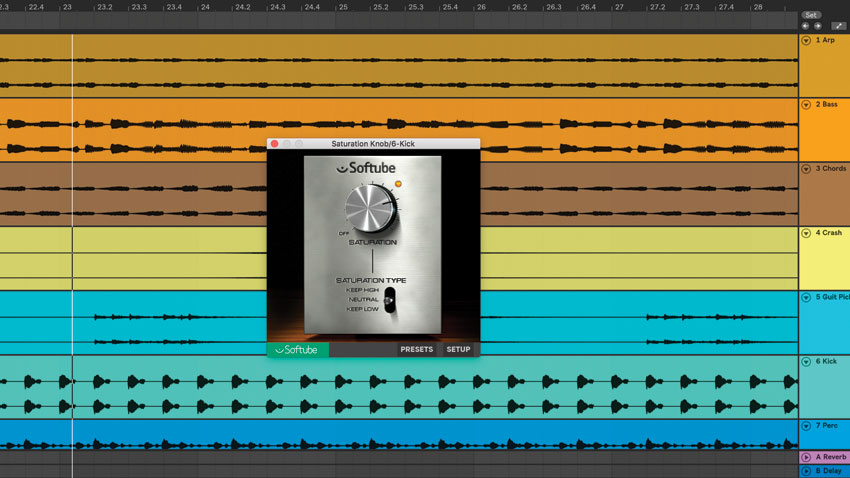Jump to the next locator arrow
850x478 pixels.
pyautogui.click(x=817, y=26)
